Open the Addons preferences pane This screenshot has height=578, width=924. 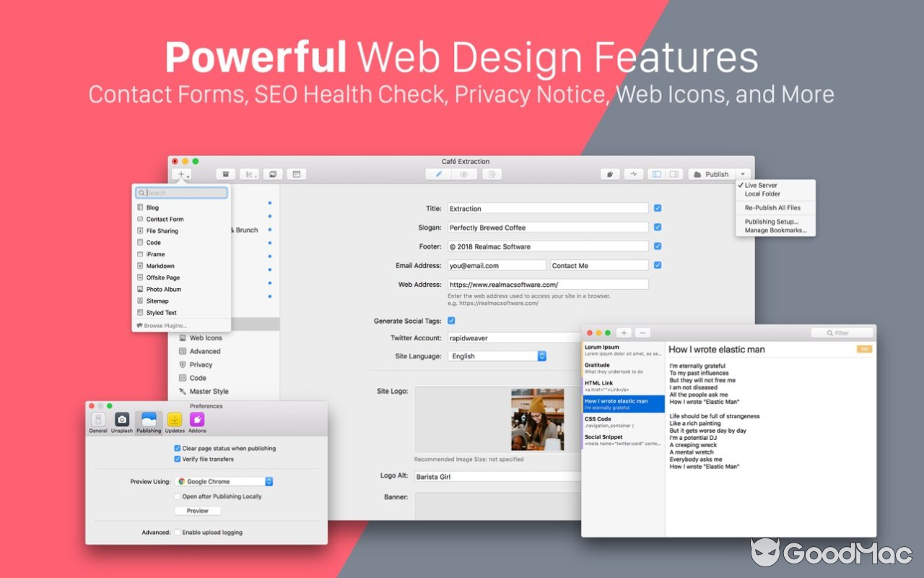(197, 420)
